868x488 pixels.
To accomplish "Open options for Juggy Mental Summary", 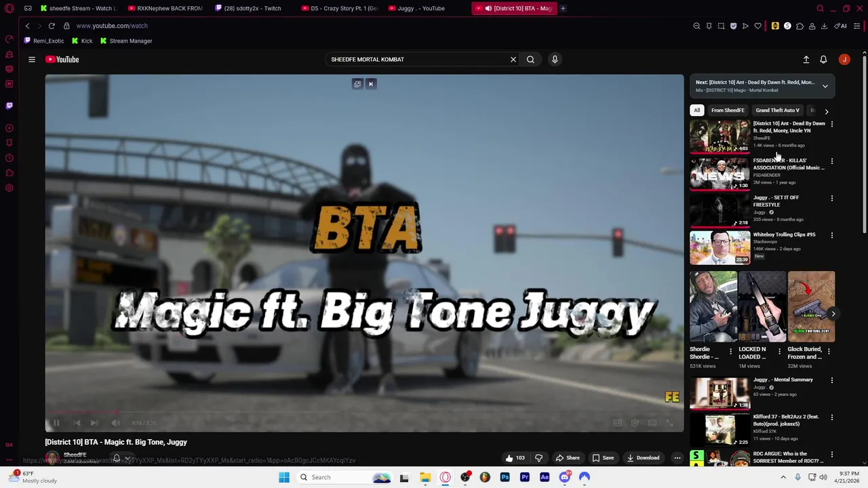I will coord(832,380).
